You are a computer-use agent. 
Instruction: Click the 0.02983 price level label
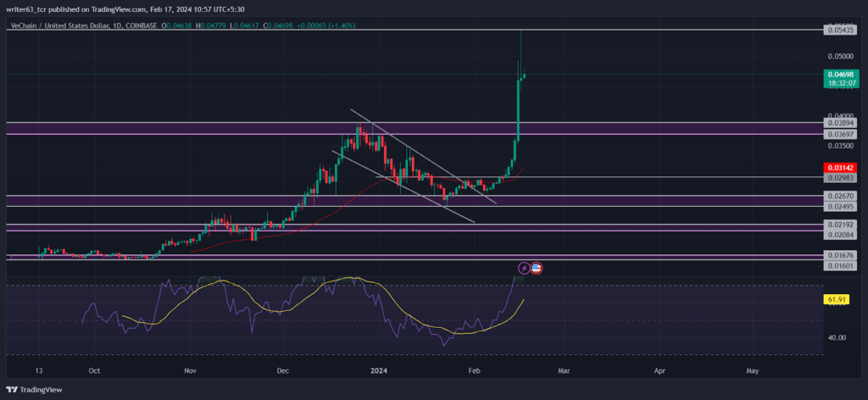[x=840, y=178]
